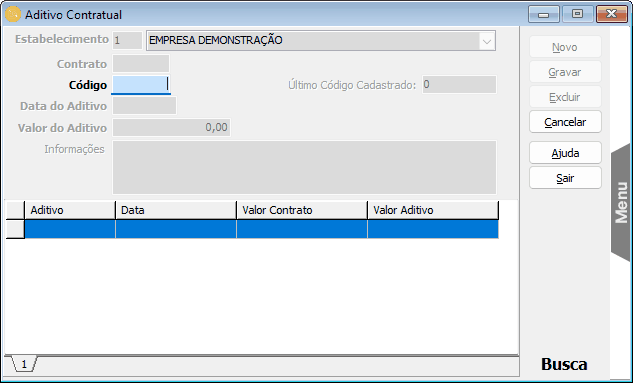
Task: Open the Estabelecimento dropdown arrow
Action: pos(487,41)
